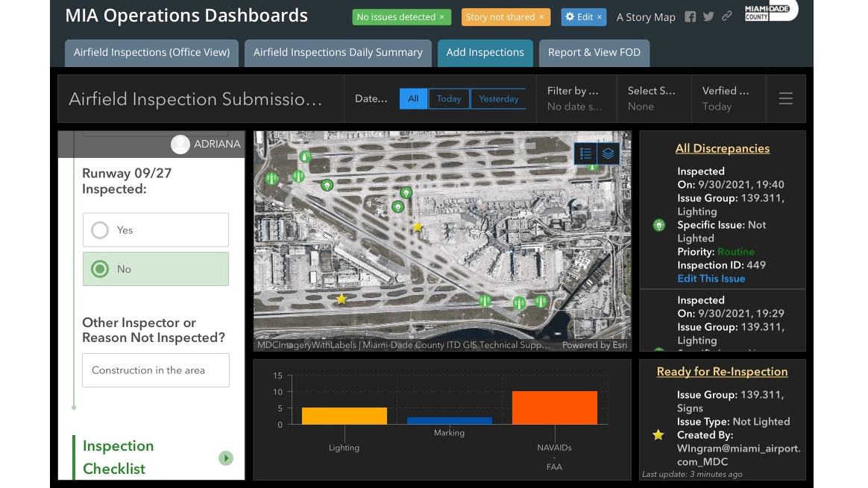The width and height of the screenshot is (868, 488).
Task: Click the ADRIANA user avatar
Action: pos(180,144)
